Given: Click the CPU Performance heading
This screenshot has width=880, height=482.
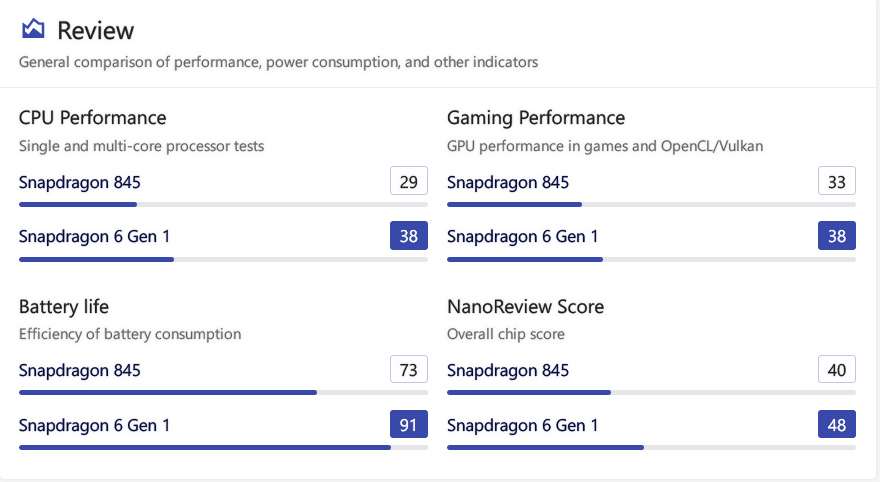Looking at the screenshot, I should tap(92, 118).
